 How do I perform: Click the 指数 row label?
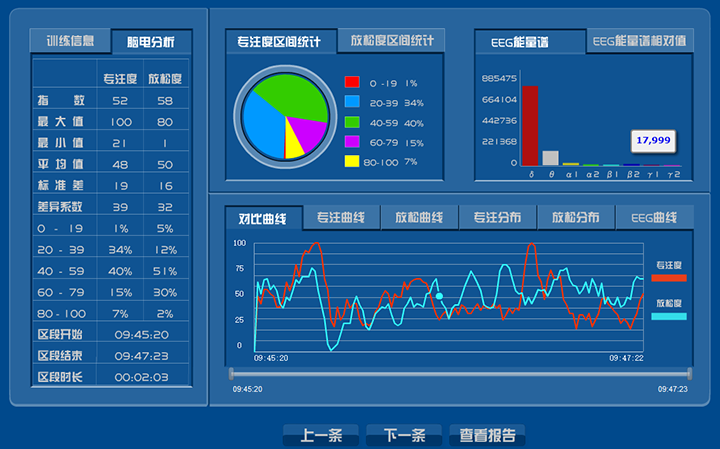(x=61, y=100)
